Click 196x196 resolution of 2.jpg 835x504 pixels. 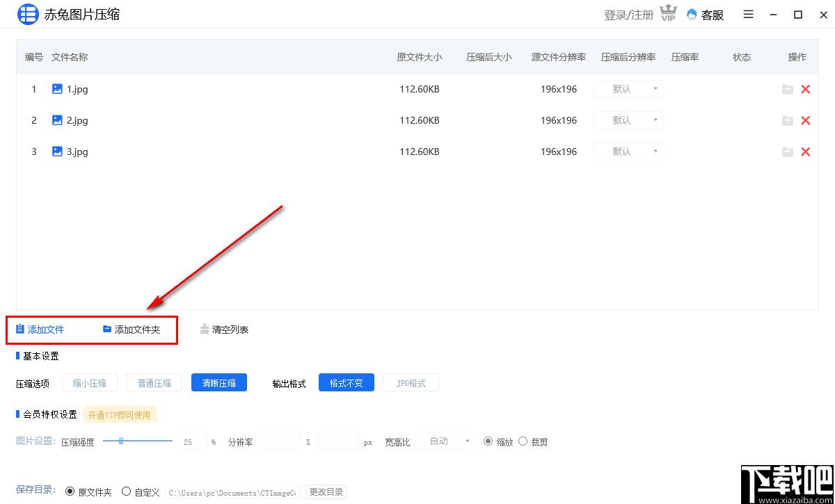point(559,120)
